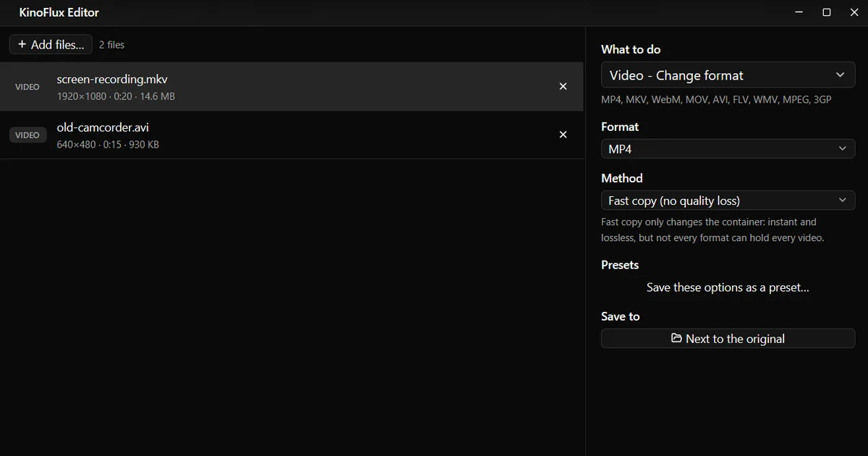This screenshot has width=868, height=456.
Task: Open the Format dropdown showing MP4
Action: 728,148
